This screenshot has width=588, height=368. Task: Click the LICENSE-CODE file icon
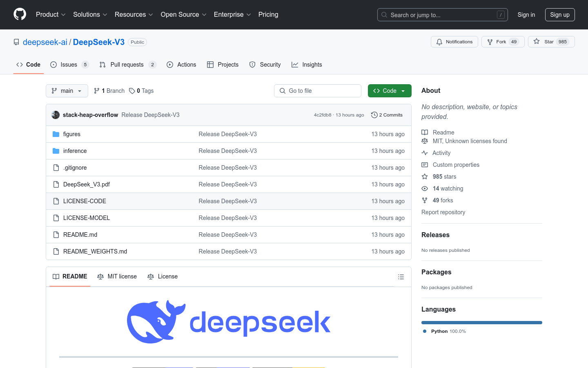(x=56, y=201)
